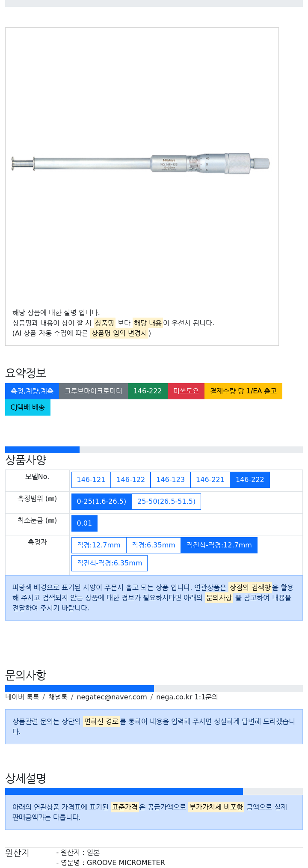The height and width of the screenshot is (868, 308).
Task: Choose 직경:6.35mm measuring face
Action: tap(153, 545)
